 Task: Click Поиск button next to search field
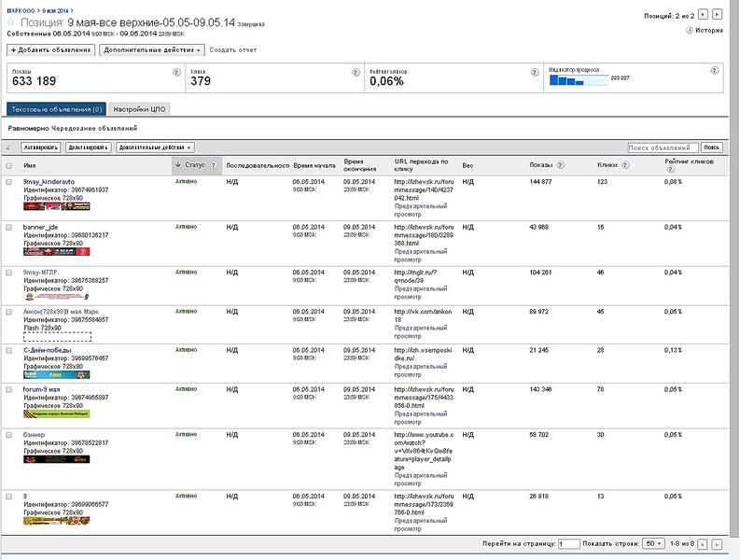[x=712, y=147]
